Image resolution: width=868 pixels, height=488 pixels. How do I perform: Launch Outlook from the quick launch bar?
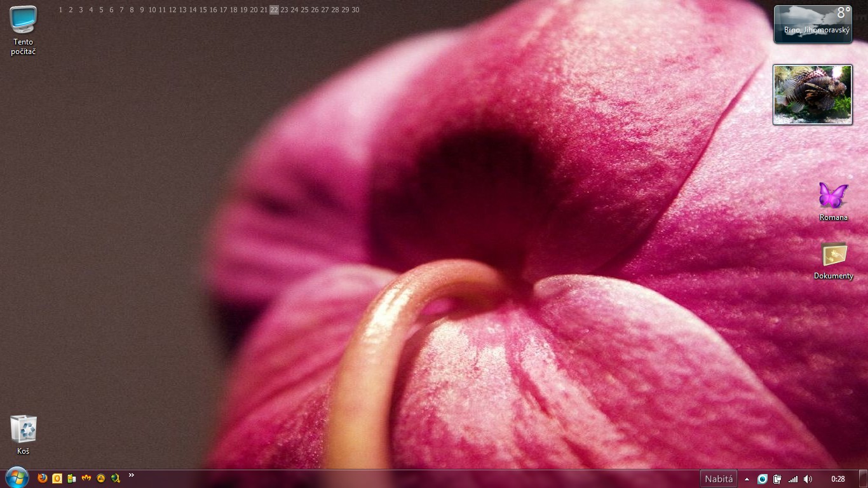57,478
